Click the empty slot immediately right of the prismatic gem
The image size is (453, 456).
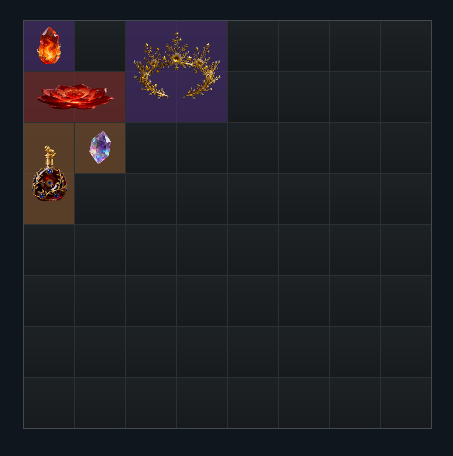(151, 148)
